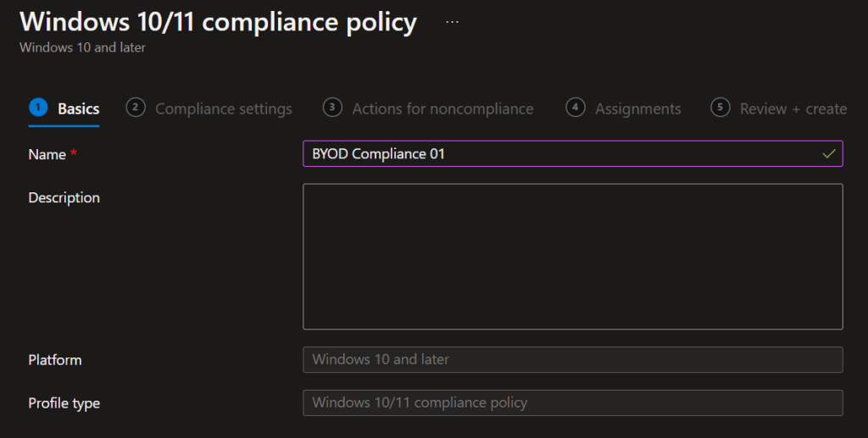Focus the Description text area
This screenshot has height=438, width=868.
(x=572, y=256)
